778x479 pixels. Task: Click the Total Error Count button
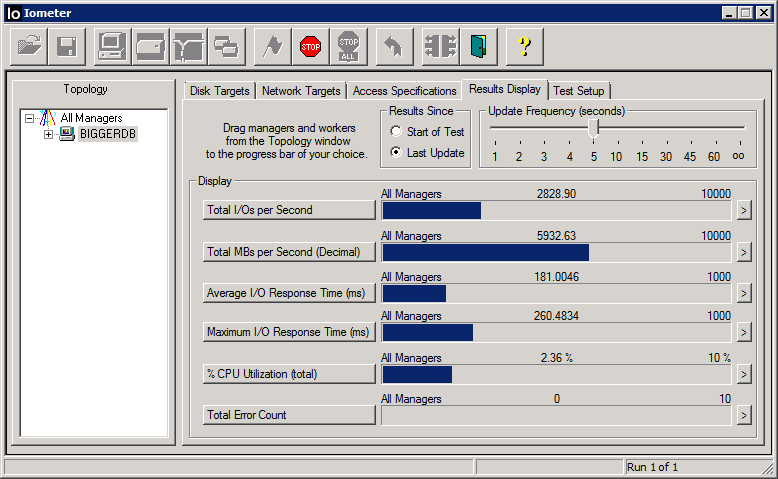(x=289, y=415)
